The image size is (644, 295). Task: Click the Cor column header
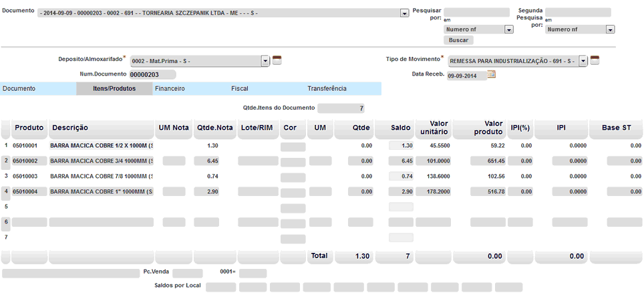[x=293, y=128]
